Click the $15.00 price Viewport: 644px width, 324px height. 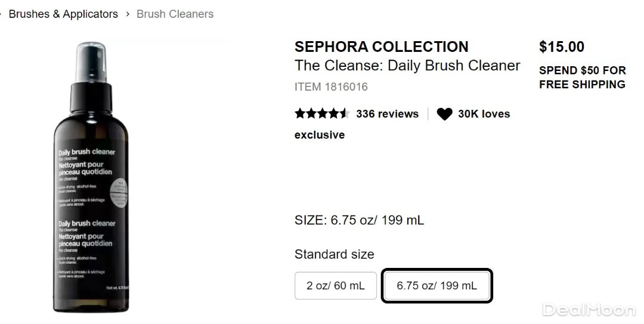pos(561,47)
